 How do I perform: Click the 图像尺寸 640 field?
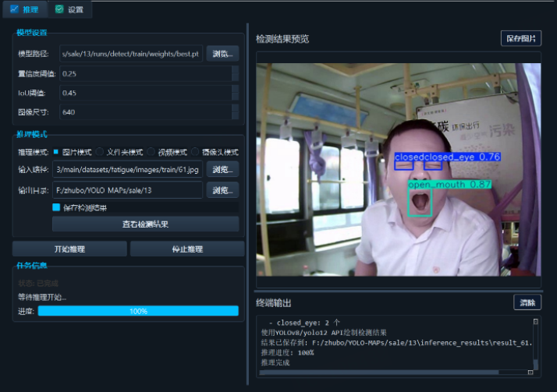tap(146, 112)
